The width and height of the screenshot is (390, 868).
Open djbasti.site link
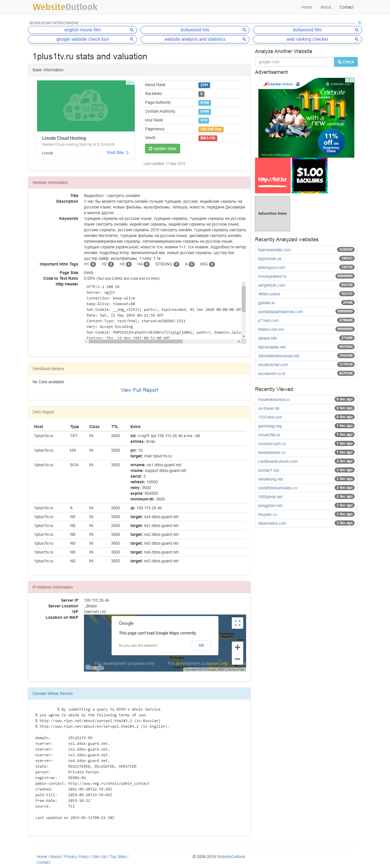click(x=267, y=338)
